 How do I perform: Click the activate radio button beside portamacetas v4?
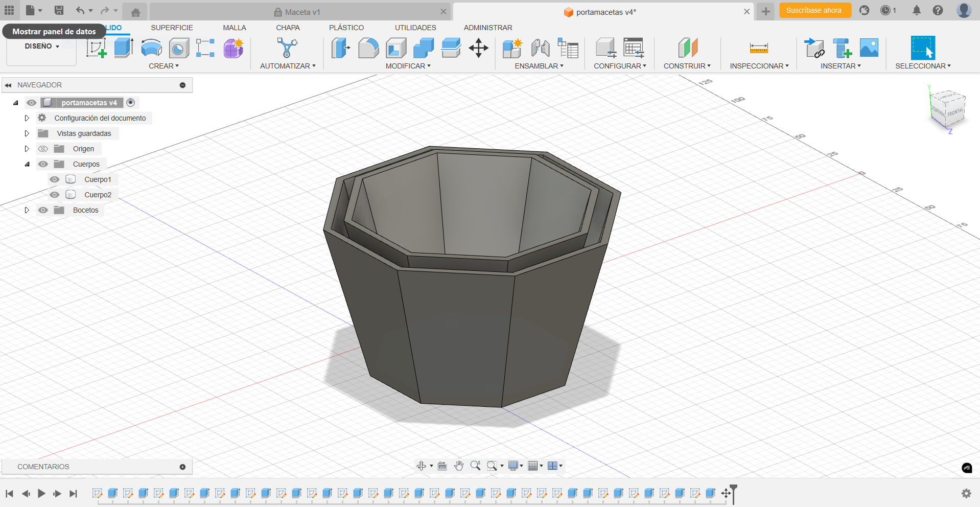point(131,103)
